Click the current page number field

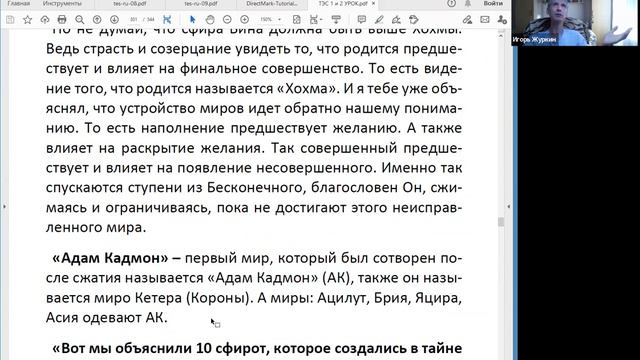[133, 20]
